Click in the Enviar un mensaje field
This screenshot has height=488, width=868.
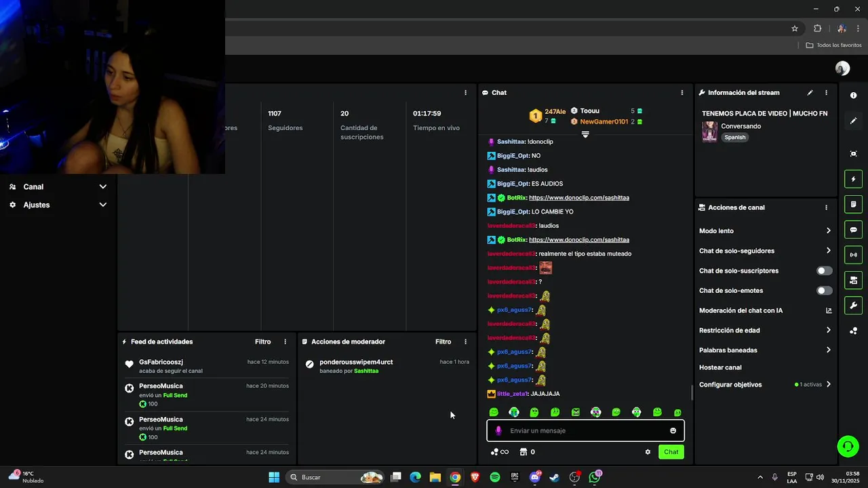click(585, 430)
